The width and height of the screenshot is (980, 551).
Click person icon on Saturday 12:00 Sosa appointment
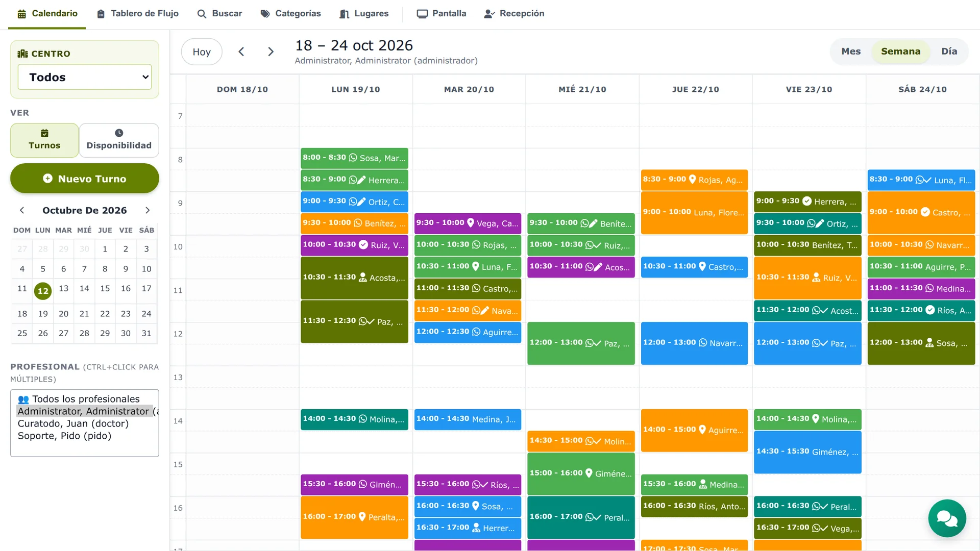tap(929, 343)
